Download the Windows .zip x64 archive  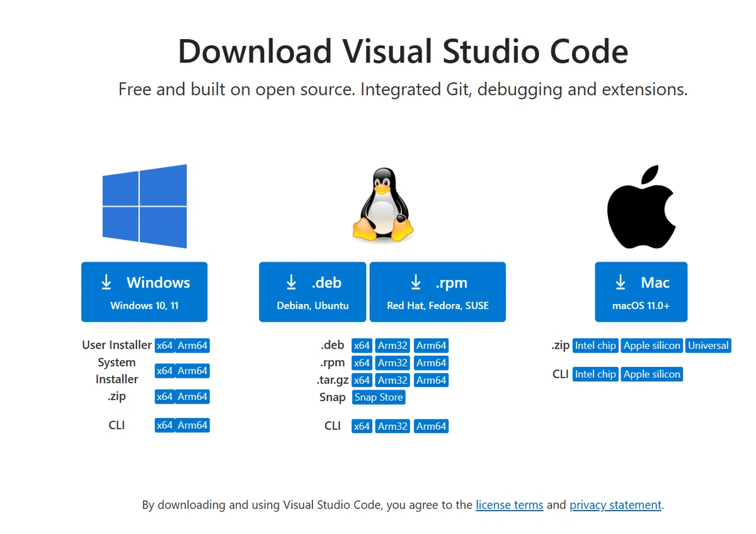(164, 397)
